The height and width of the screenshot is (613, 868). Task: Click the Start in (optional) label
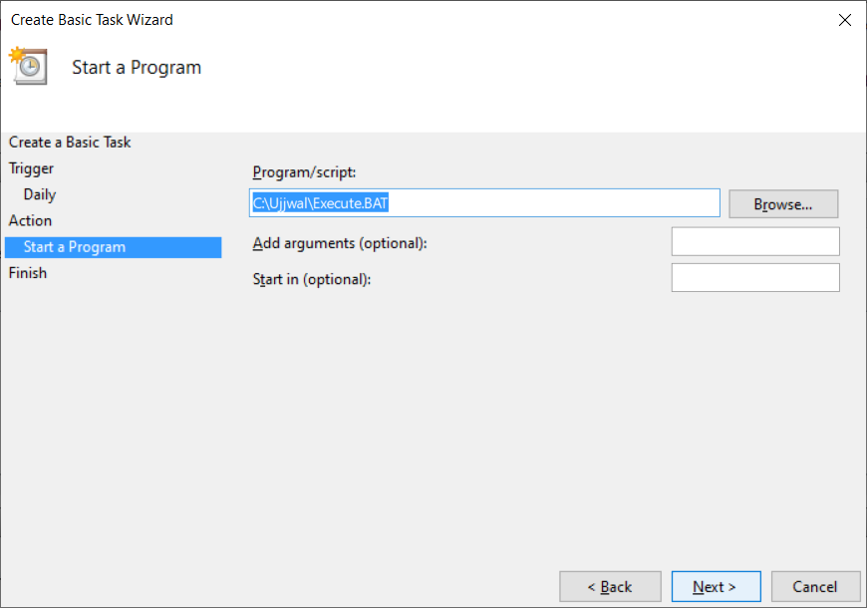[x=312, y=279]
